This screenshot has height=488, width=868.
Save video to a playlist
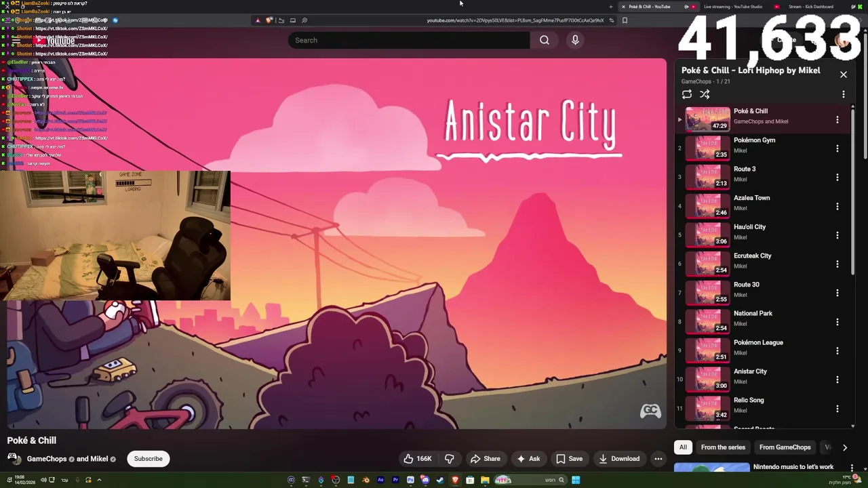[x=569, y=459]
